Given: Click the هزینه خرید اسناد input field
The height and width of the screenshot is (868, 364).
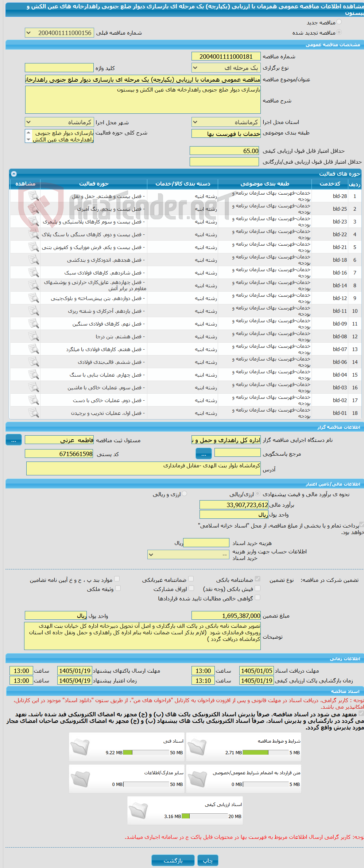Looking at the screenshot, I should click(x=206, y=543).
